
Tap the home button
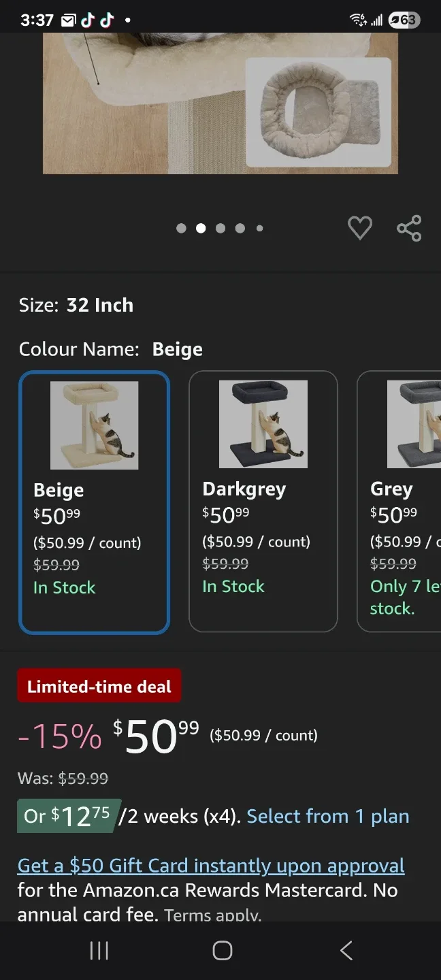tap(220, 950)
